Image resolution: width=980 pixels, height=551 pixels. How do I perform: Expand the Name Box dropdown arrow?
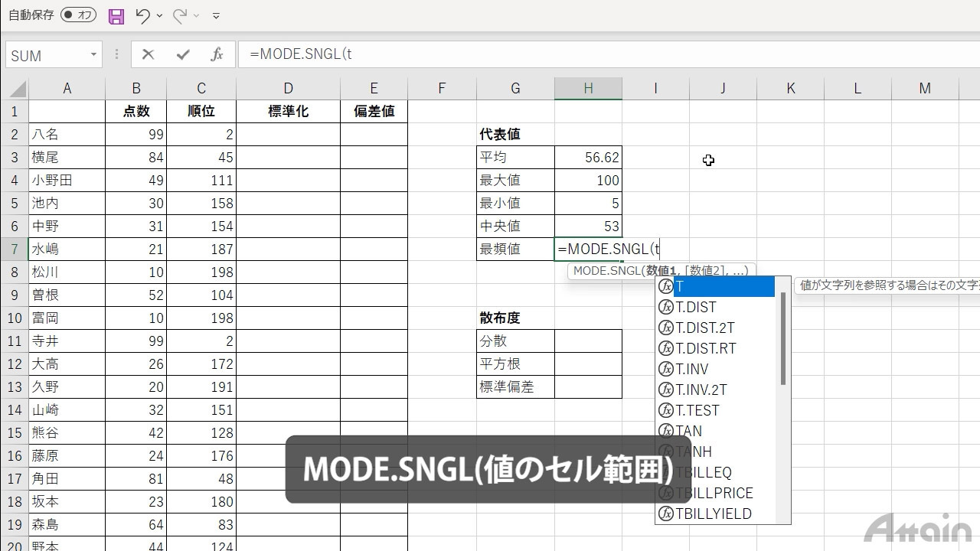[x=93, y=55]
